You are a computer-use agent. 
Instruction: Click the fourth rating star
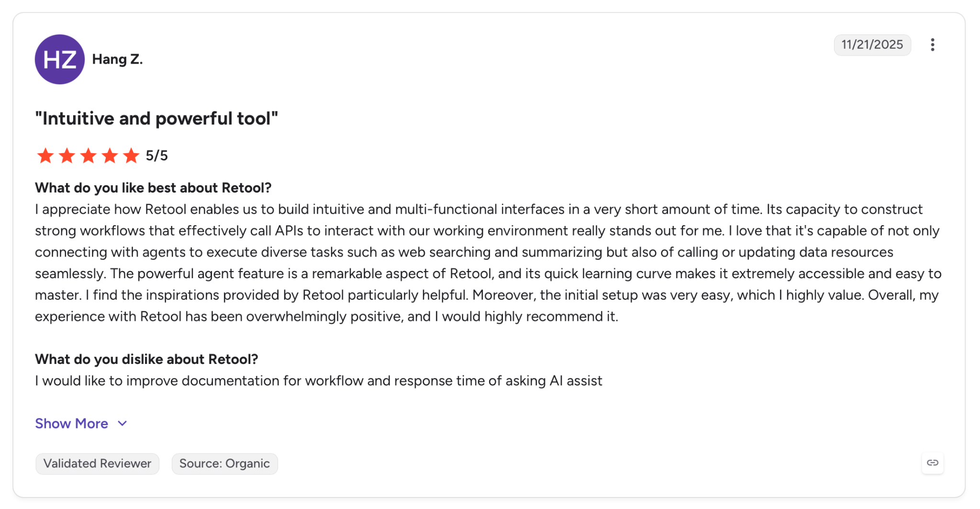click(110, 156)
